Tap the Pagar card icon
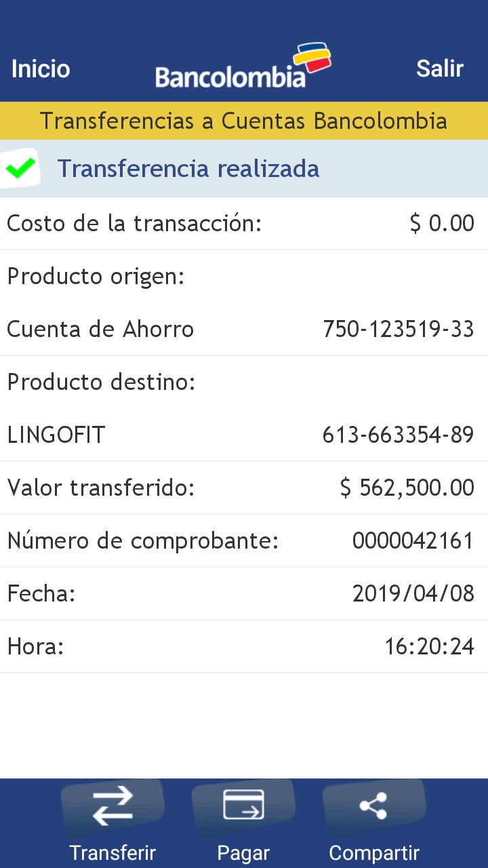 point(243,806)
